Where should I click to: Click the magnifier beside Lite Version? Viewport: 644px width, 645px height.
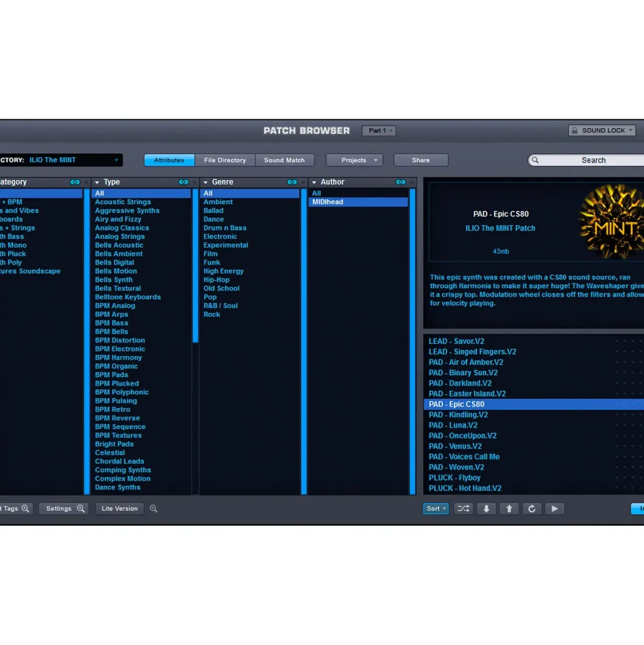pos(153,508)
